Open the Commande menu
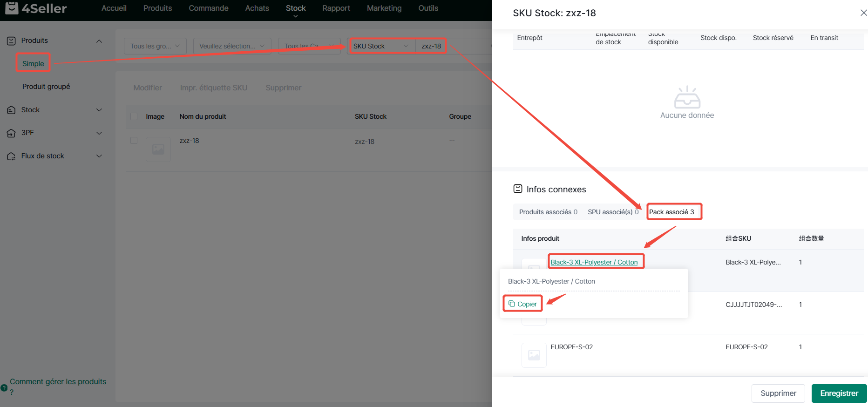The height and width of the screenshot is (407, 868). [x=209, y=8]
